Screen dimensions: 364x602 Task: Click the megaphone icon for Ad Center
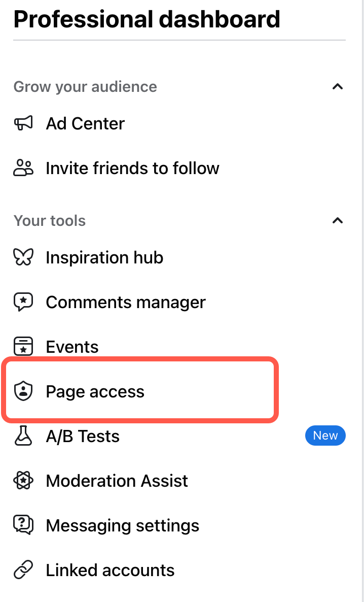[23, 123]
